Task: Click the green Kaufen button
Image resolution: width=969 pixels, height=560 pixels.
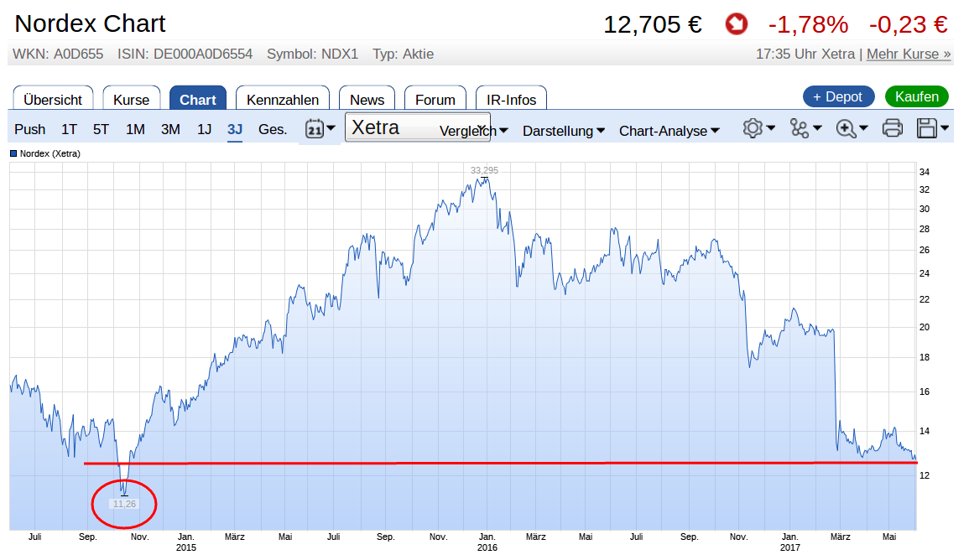Action: coord(916,97)
